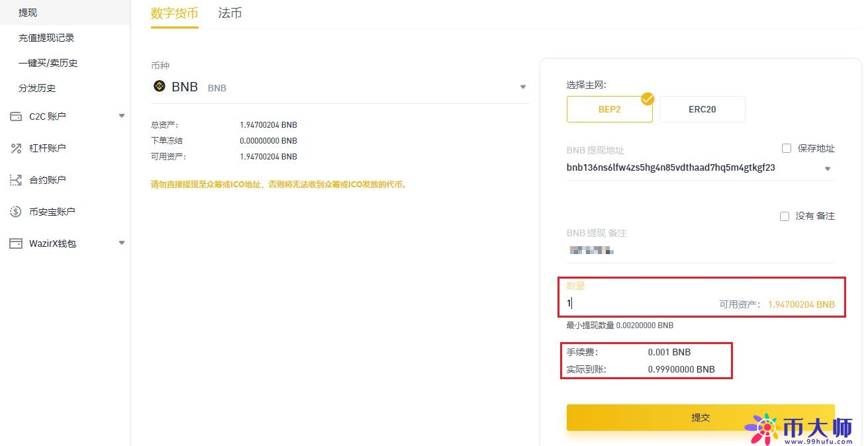Viewport: 868px width, 446px height.
Task: Open the saved withdrawal address dropdown arrow
Action: point(827,169)
